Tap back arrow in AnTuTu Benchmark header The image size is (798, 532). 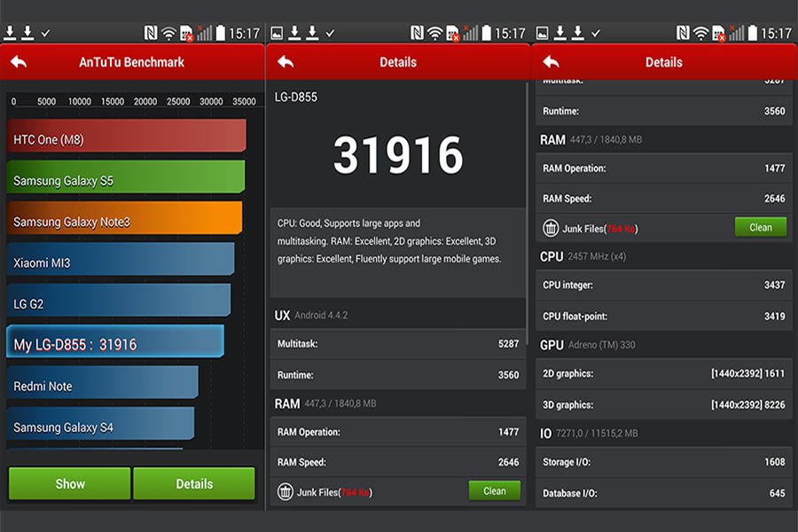[x=19, y=62]
